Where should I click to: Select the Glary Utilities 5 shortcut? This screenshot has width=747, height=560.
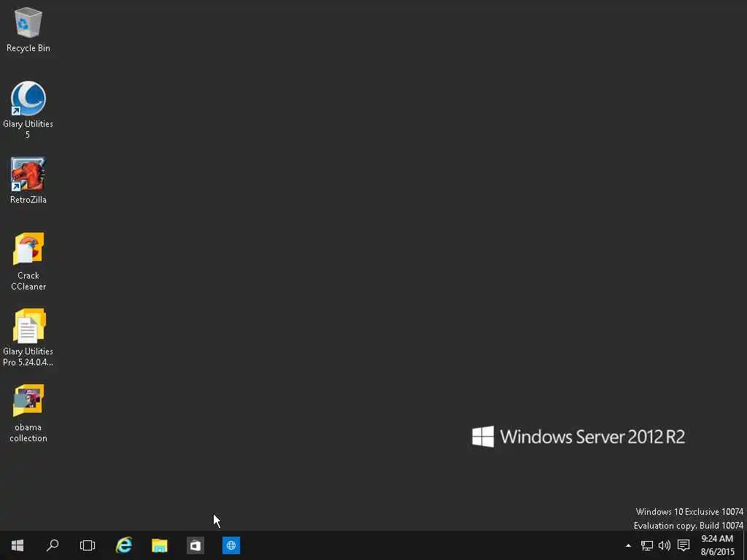coord(28,110)
